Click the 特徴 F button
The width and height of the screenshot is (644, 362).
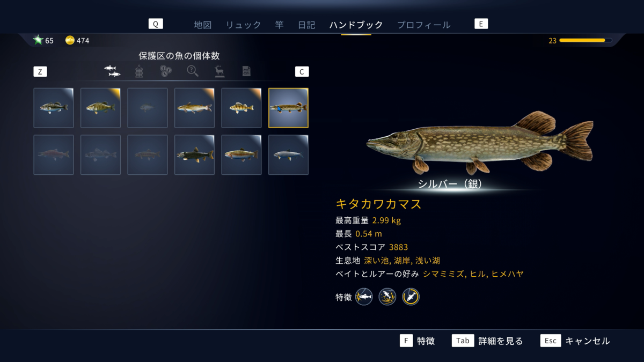417,341
